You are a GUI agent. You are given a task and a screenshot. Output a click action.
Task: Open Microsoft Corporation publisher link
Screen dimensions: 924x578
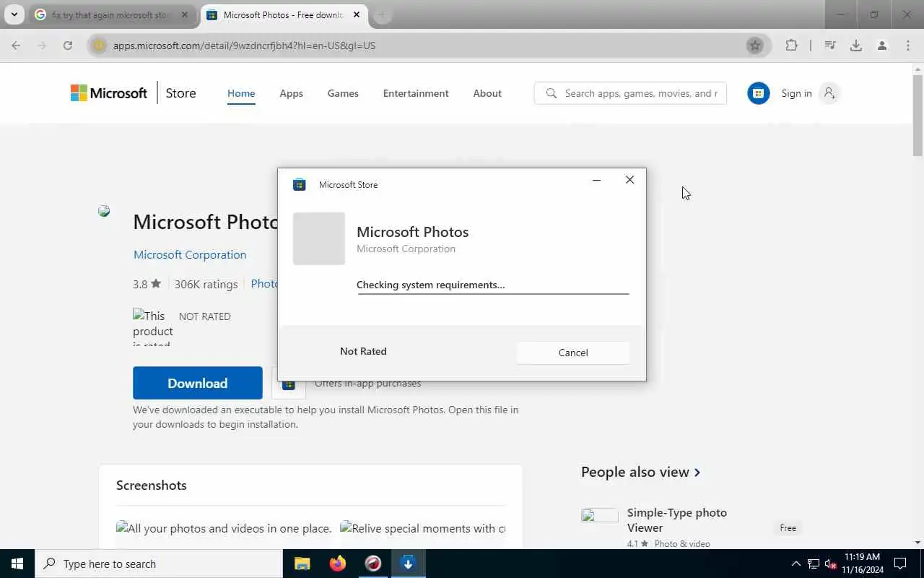[x=190, y=254]
